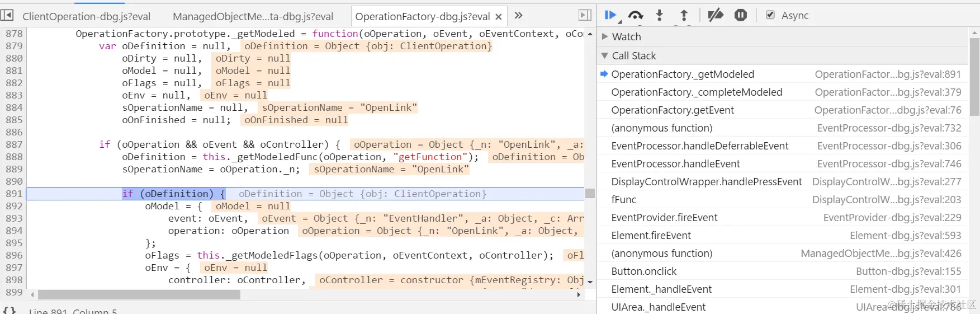Select Button.onclick stack frame
The height and width of the screenshot is (314, 980).
click(783, 271)
